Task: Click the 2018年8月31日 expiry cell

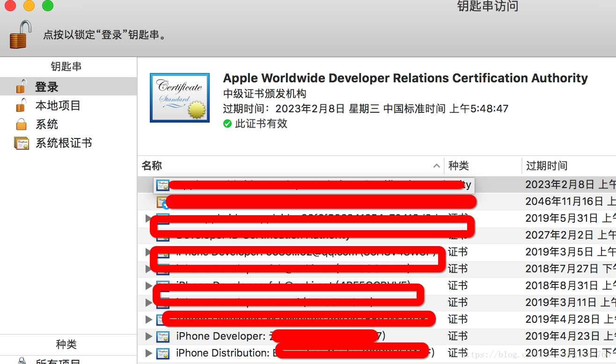Action: (x=570, y=286)
